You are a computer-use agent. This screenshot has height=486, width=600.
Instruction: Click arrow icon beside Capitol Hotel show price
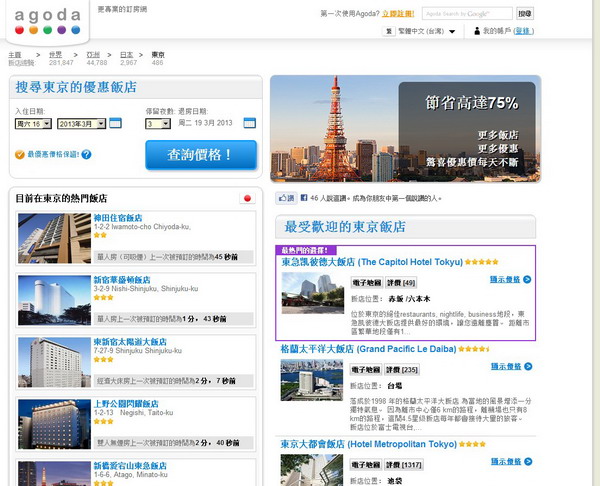(527, 279)
